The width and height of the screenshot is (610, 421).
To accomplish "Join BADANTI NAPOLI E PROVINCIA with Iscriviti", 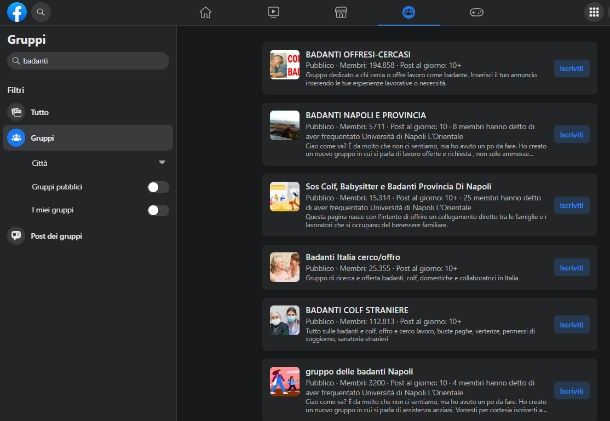I will tap(571, 135).
